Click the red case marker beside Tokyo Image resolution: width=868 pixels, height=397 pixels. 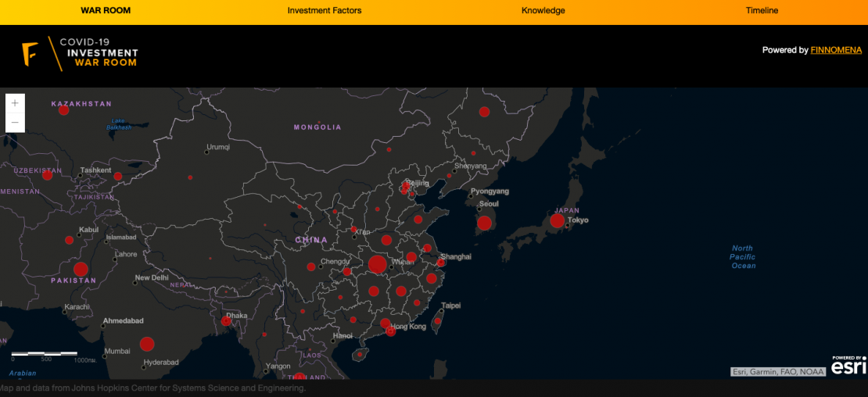[x=557, y=221]
